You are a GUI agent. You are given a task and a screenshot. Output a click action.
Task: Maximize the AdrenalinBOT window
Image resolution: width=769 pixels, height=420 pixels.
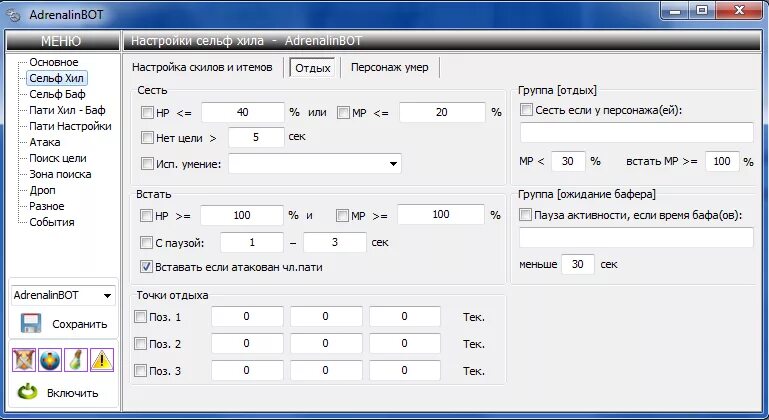(x=702, y=10)
